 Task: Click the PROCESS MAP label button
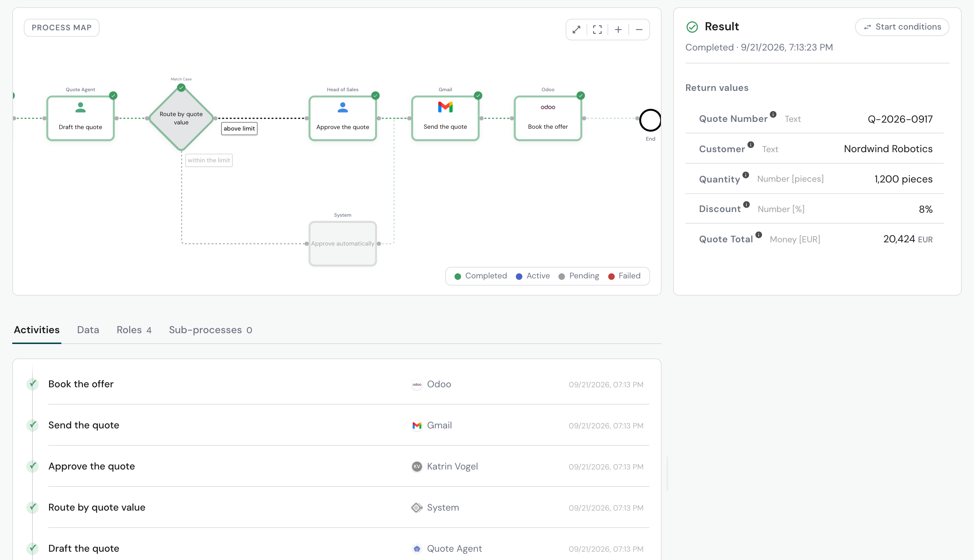[62, 28]
